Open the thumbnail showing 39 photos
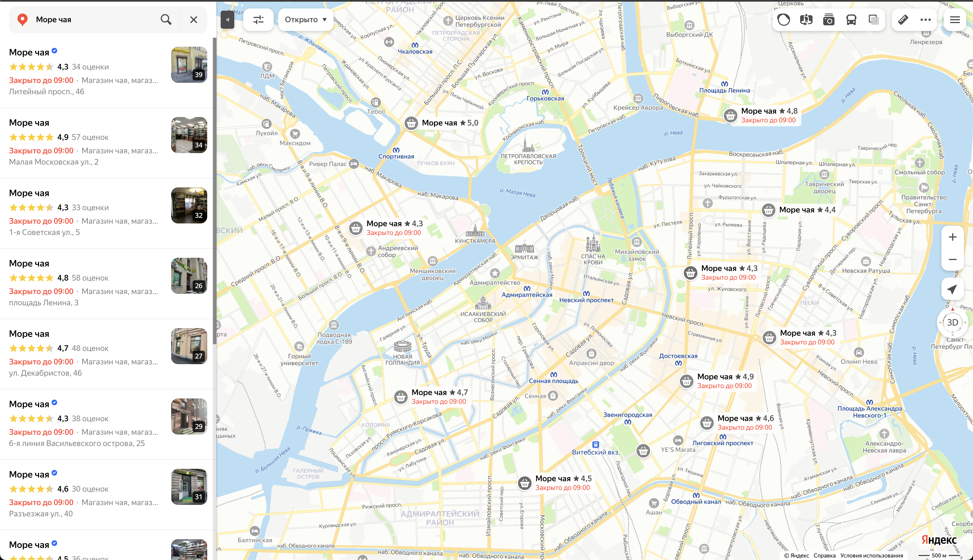 click(189, 65)
